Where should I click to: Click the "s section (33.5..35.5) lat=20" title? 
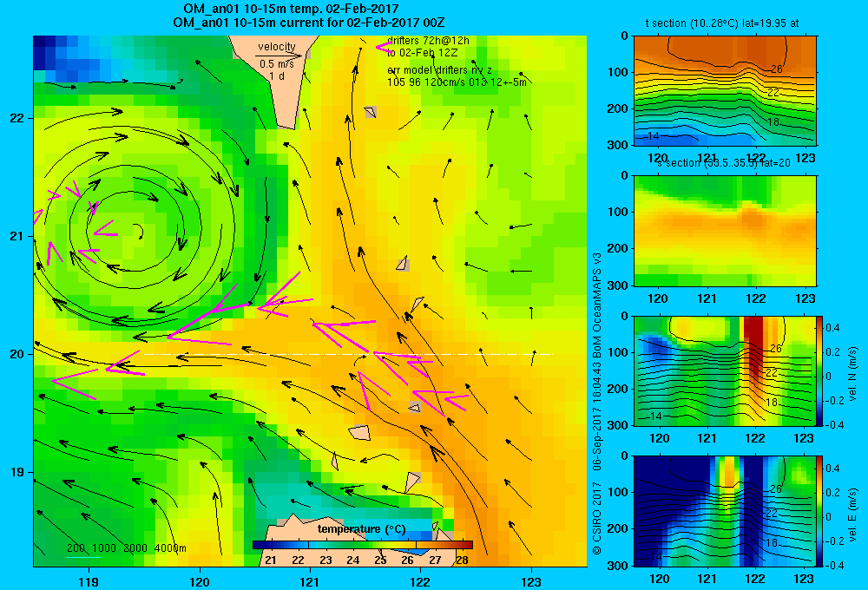(724, 163)
